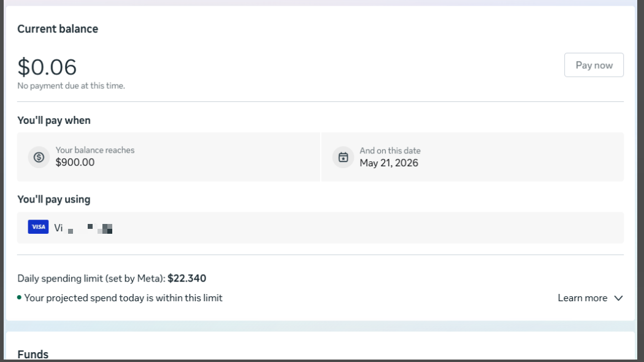Click the $900.00 balance threshold value
The width and height of the screenshot is (644, 362).
75,163
